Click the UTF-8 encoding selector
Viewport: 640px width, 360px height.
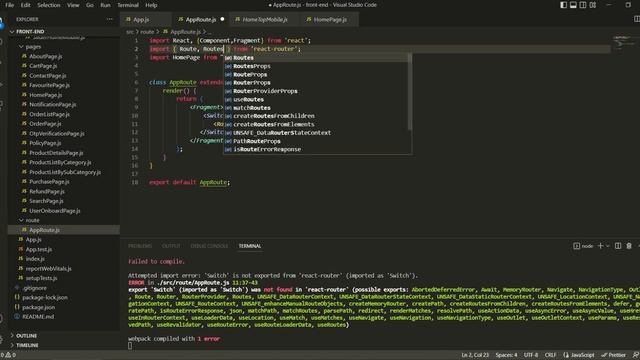coord(531,355)
